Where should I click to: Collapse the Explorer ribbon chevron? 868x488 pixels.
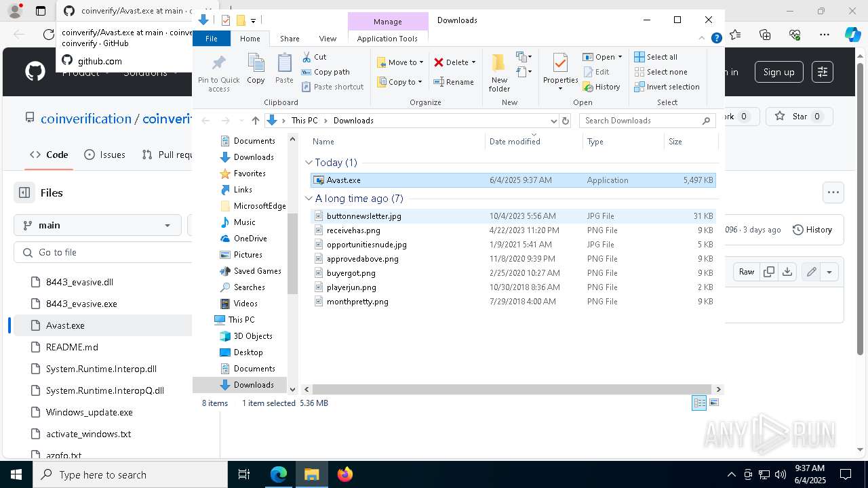703,39
